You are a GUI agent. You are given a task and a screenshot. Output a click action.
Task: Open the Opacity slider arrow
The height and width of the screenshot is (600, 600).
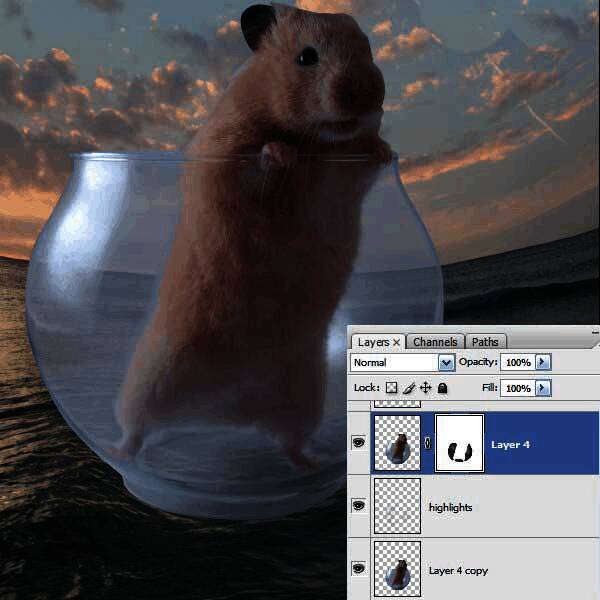point(543,362)
